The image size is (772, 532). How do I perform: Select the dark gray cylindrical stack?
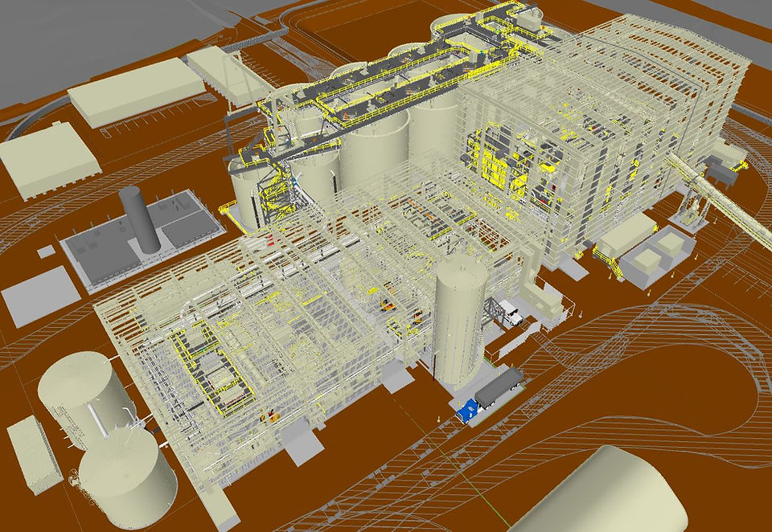(x=139, y=219)
